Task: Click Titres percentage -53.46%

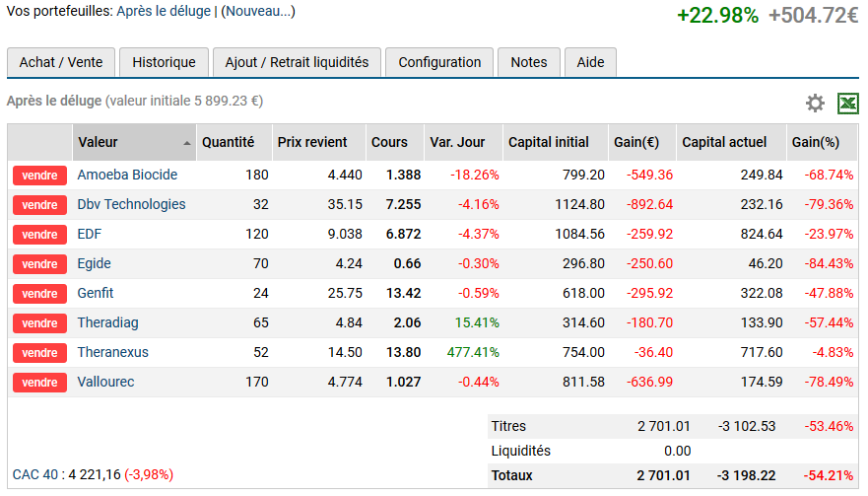Action: point(829,426)
